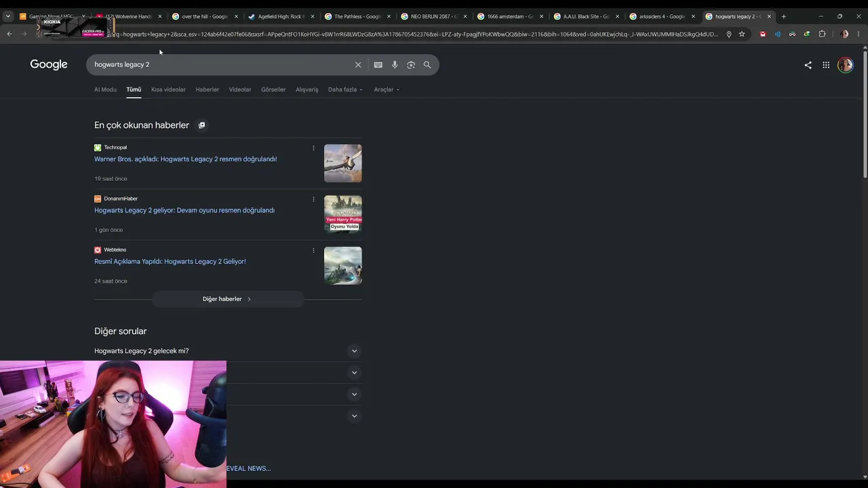Switch to the 'Alışveriş' shopping tab
The height and width of the screenshot is (488, 868).
tap(307, 89)
